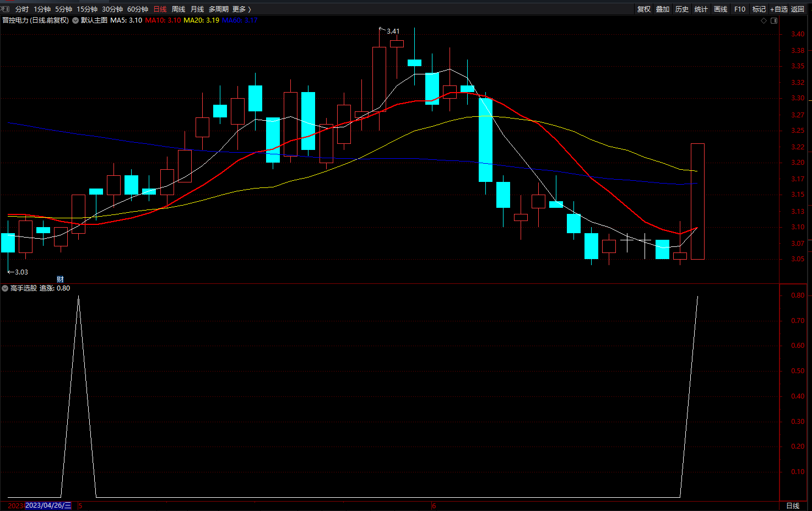Click the 标记 mark button
The height and width of the screenshot is (511, 812).
pyautogui.click(x=759, y=9)
